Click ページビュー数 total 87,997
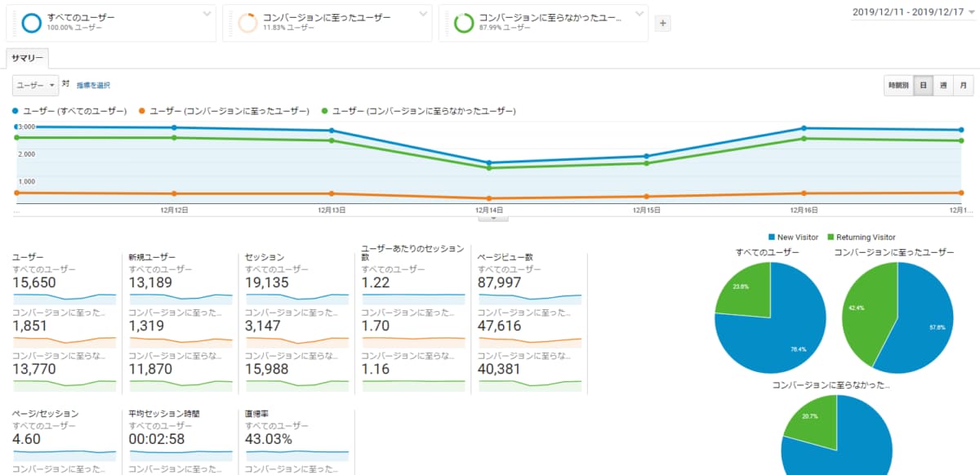The width and height of the screenshot is (980, 475). pos(501,282)
